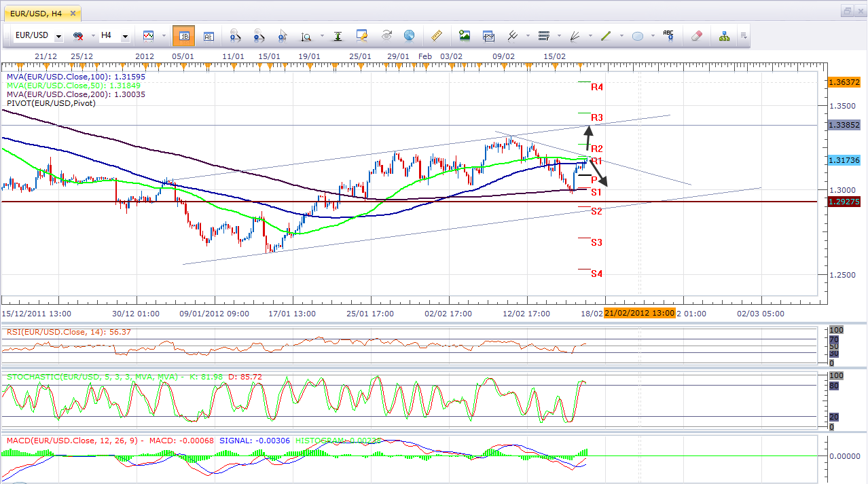Select the ellipse shape tool
Screen dimensions: 868x484
638,36
